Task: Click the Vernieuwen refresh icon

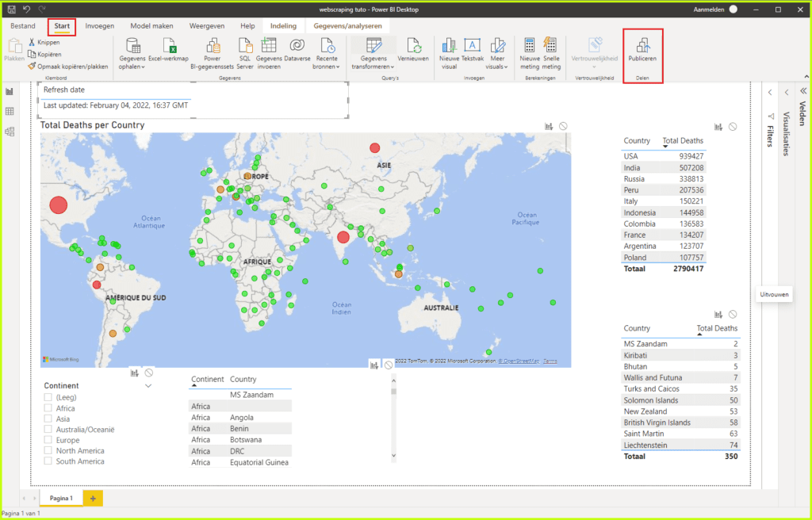Action: [414, 46]
